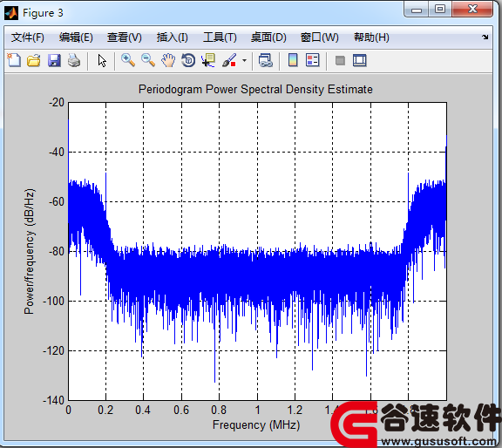Expand the brush color dropdown arrow
This screenshot has width=502, height=448.
point(244,60)
